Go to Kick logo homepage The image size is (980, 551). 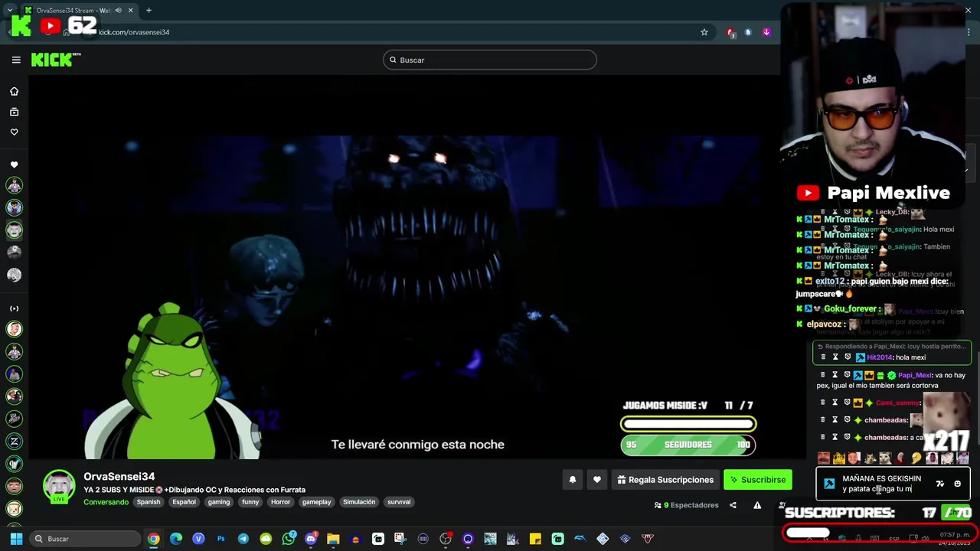(x=56, y=60)
